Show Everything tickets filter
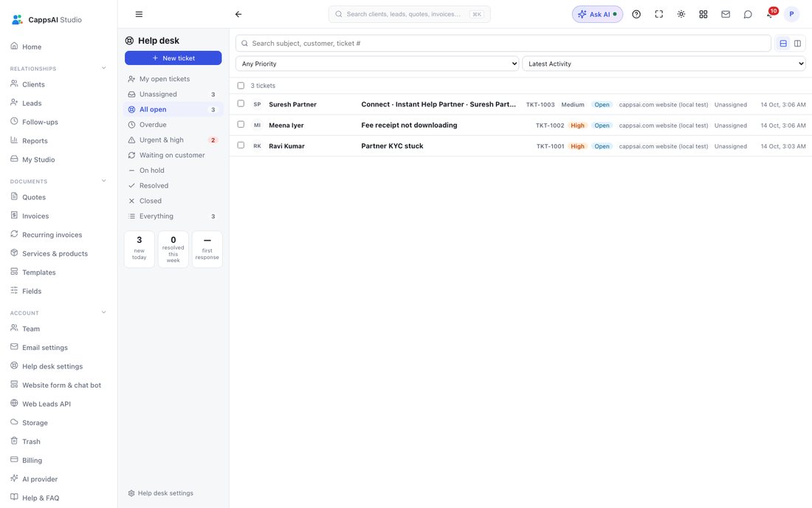 click(x=173, y=216)
